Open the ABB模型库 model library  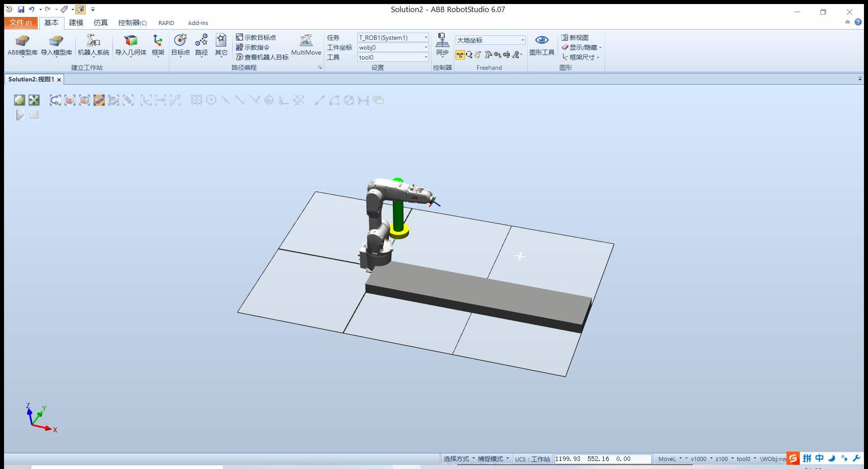pyautogui.click(x=22, y=45)
